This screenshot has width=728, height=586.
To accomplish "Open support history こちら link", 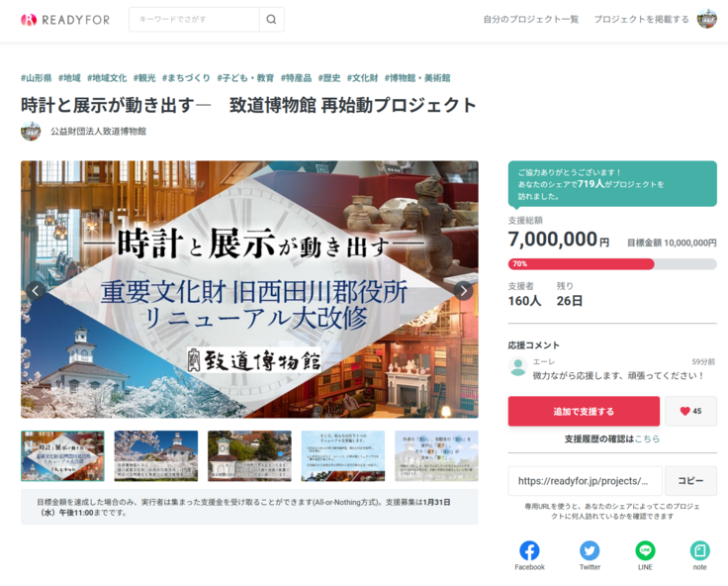I will 647,439.
